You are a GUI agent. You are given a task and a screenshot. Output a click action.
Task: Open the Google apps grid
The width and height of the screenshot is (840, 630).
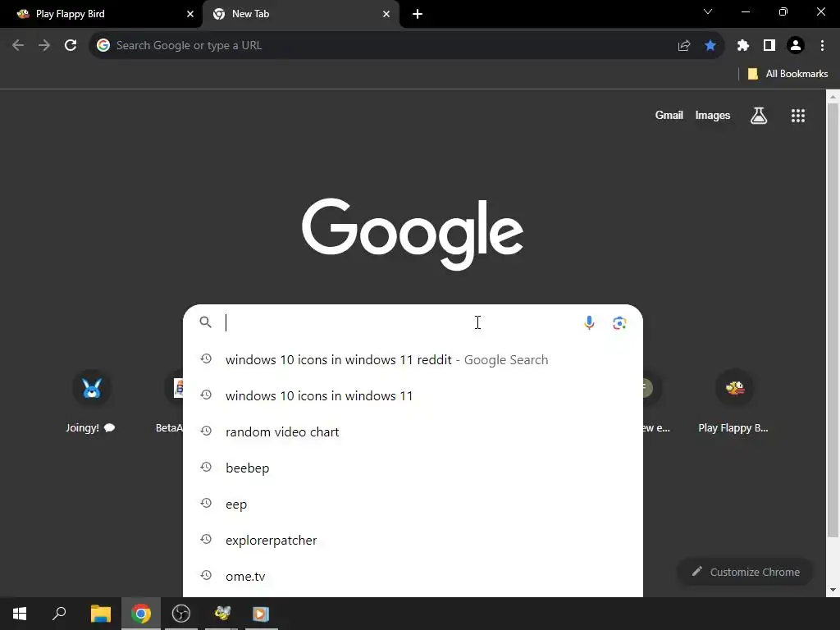[x=798, y=115]
